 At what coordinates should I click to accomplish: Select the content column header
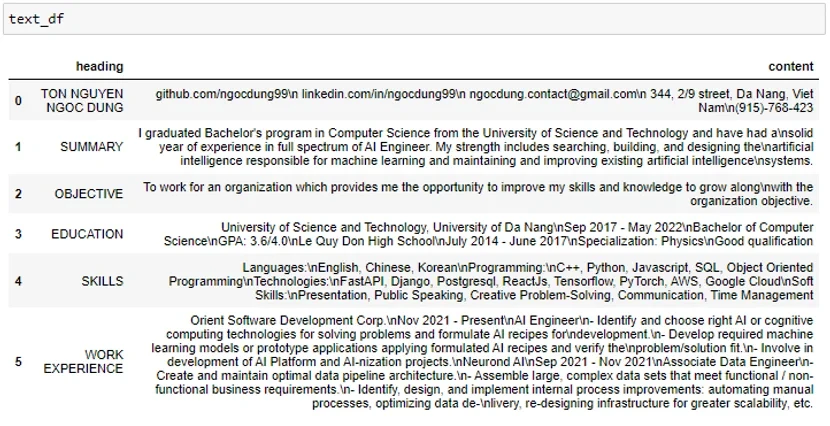click(x=791, y=66)
